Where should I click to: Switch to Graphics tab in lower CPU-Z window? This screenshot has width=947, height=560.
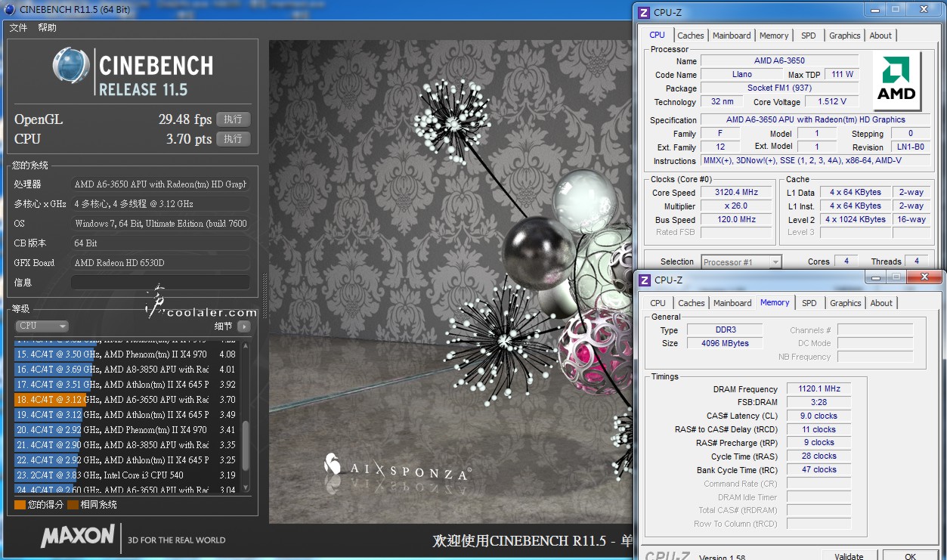[x=845, y=303]
